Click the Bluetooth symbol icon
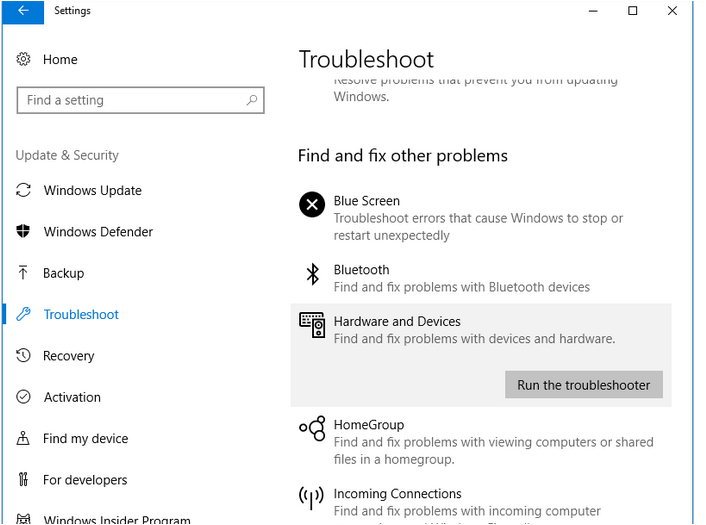 pyautogui.click(x=312, y=274)
